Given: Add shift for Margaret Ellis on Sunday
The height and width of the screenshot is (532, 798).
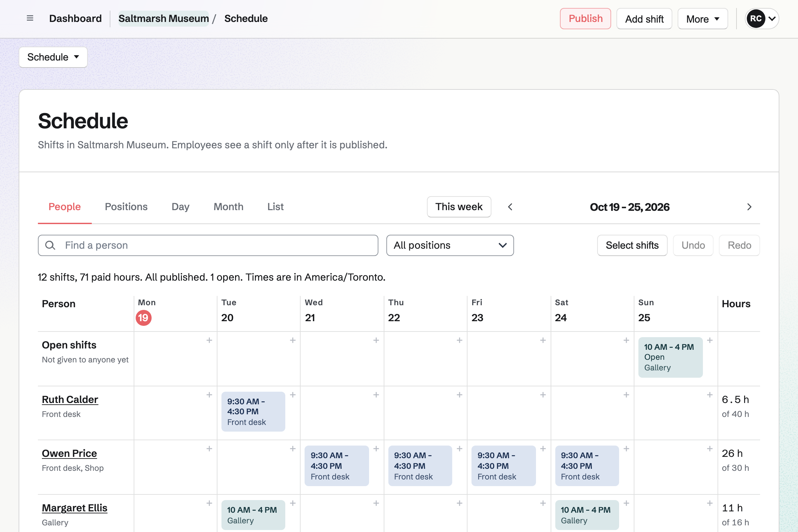Looking at the screenshot, I should (x=710, y=503).
